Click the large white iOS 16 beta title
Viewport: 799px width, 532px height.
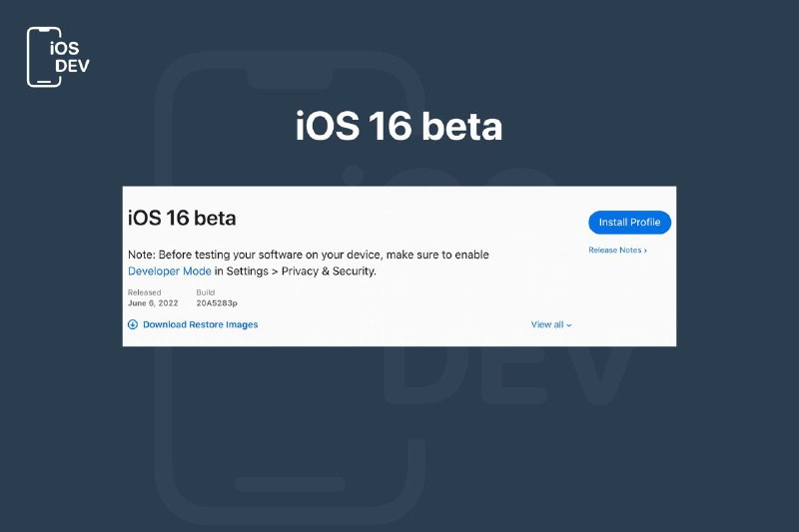399,126
